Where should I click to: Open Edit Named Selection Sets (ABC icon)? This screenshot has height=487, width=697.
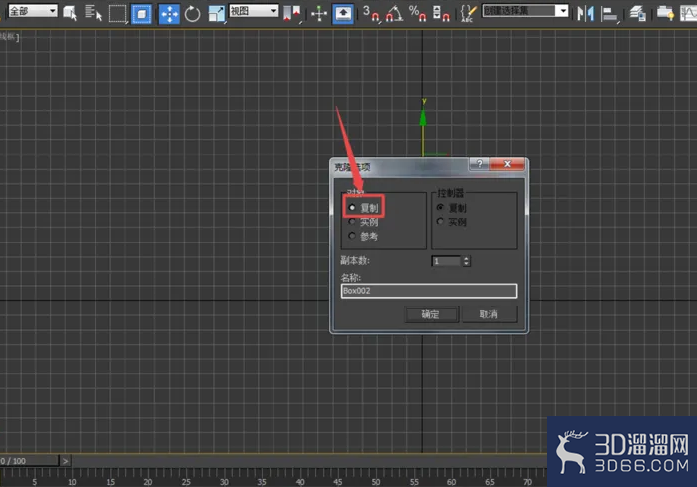(468, 13)
